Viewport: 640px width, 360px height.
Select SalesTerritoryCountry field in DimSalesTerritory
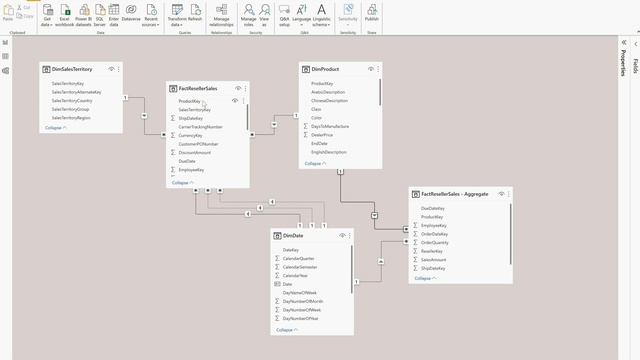(x=72, y=101)
